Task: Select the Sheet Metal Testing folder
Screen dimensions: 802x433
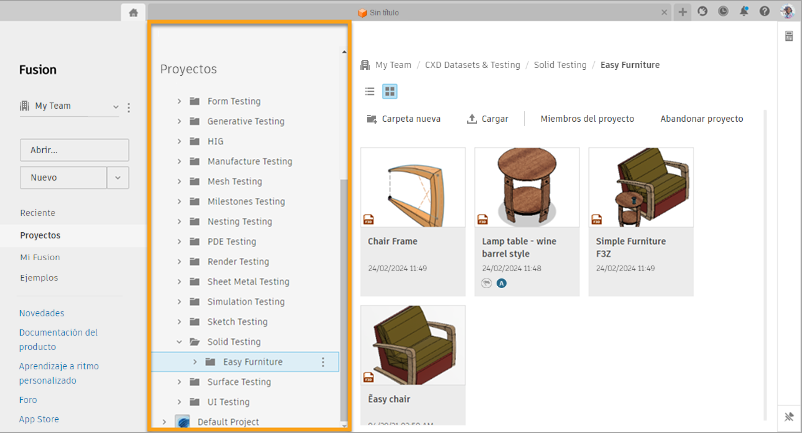Action: tap(248, 282)
